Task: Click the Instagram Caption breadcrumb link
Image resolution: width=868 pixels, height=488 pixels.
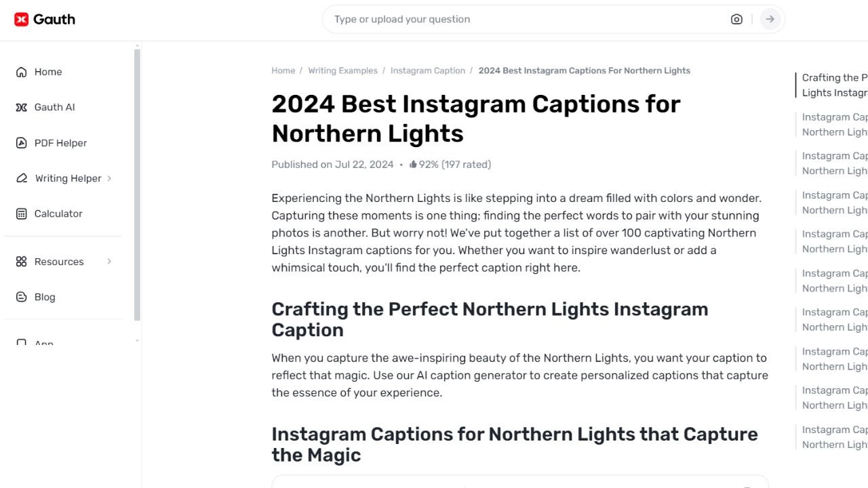Action: (427, 70)
